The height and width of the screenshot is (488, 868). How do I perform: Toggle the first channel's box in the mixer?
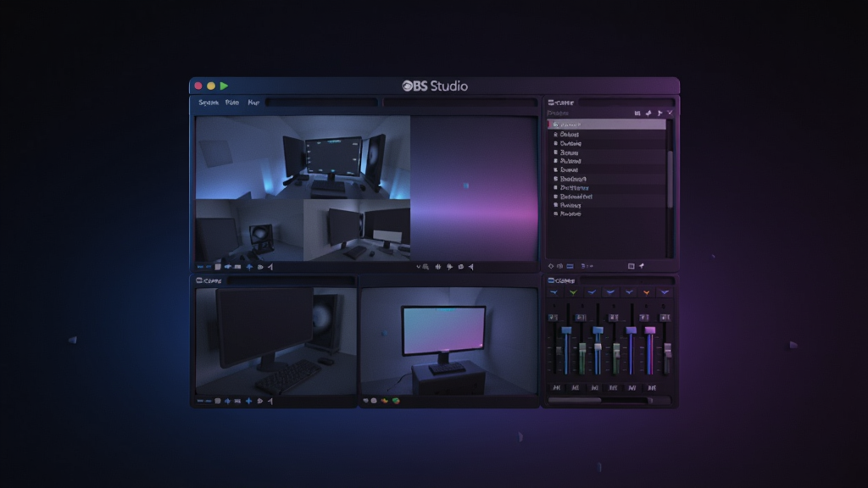tap(553, 318)
